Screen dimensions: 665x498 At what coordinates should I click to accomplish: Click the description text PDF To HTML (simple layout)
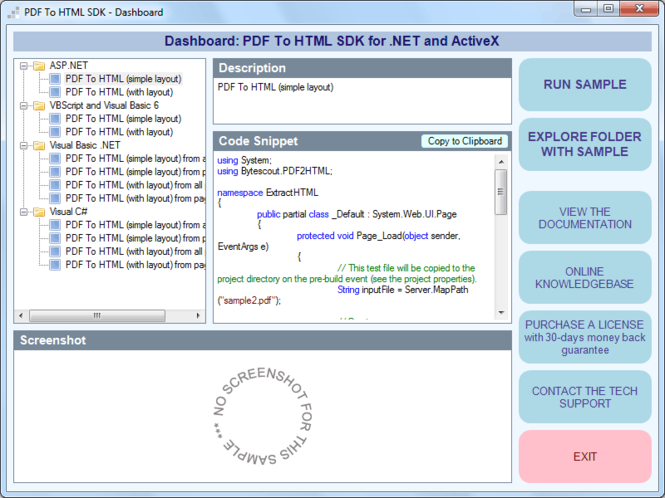(276, 87)
